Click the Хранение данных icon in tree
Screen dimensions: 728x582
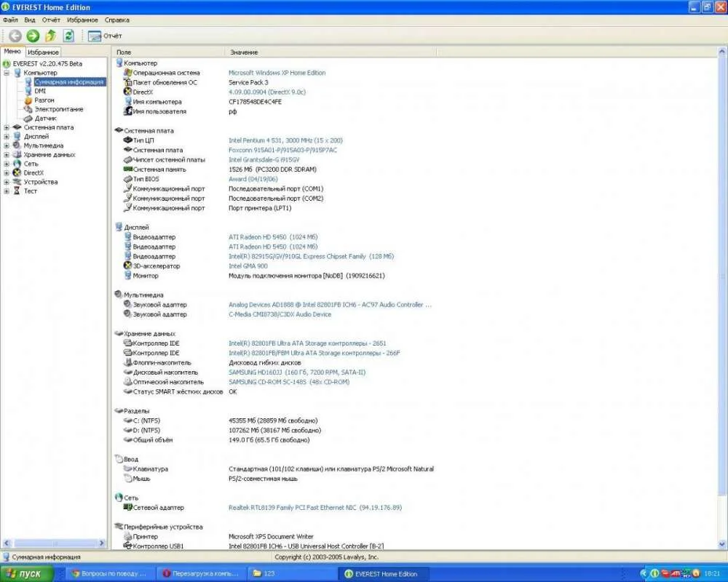coord(17,154)
